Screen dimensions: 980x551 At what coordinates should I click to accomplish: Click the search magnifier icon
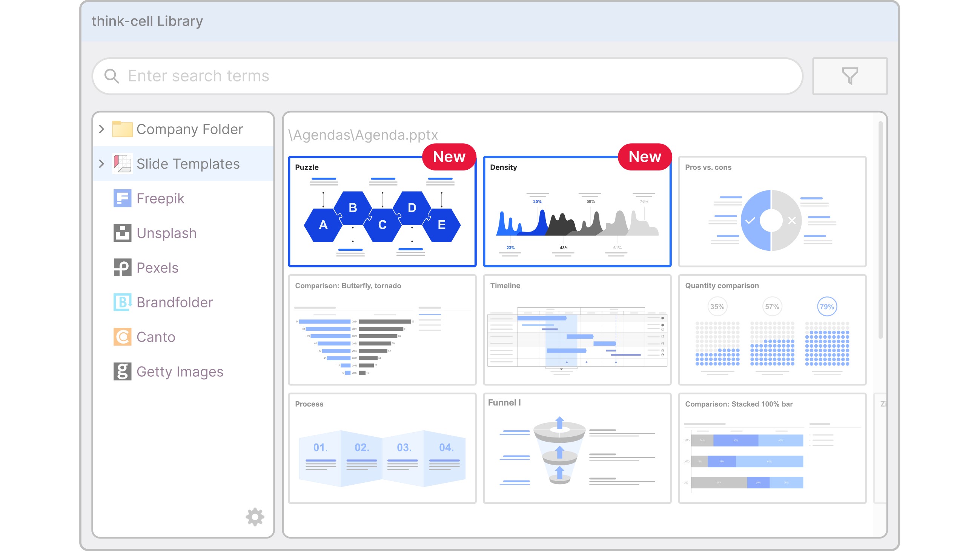[112, 76]
